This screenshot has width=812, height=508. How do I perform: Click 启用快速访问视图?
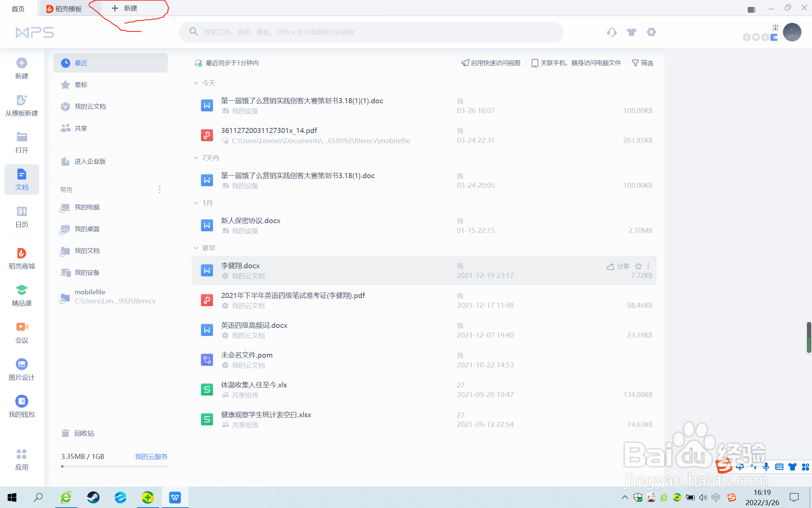coord(491,63)
